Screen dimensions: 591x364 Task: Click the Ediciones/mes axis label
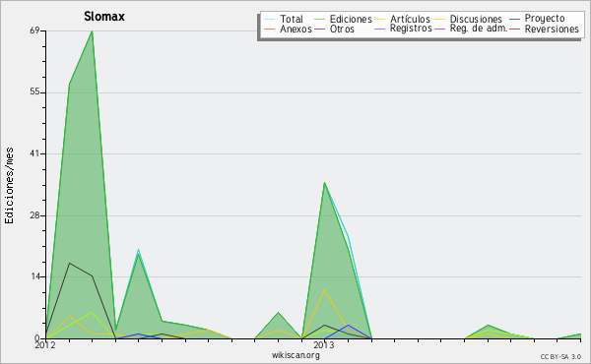[x=9, y=186]
